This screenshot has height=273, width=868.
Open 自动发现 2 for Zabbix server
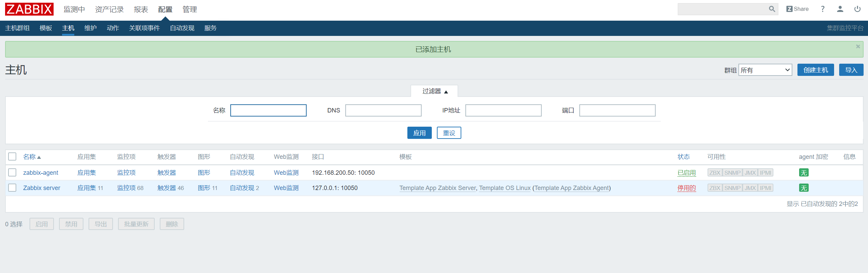(242, 188)
